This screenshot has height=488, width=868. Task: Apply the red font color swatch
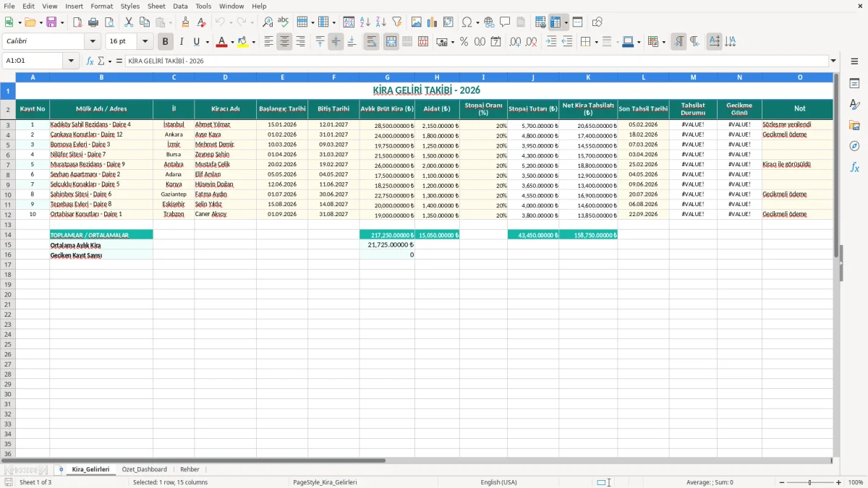coord(221,42)
